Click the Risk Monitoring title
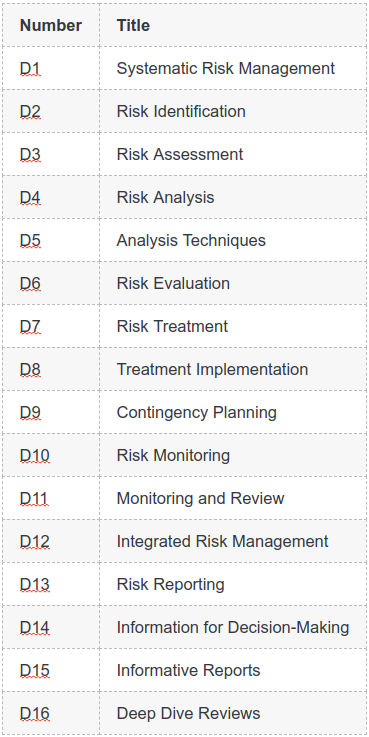This screenshot has height=737, width=369. click(173, 455)
